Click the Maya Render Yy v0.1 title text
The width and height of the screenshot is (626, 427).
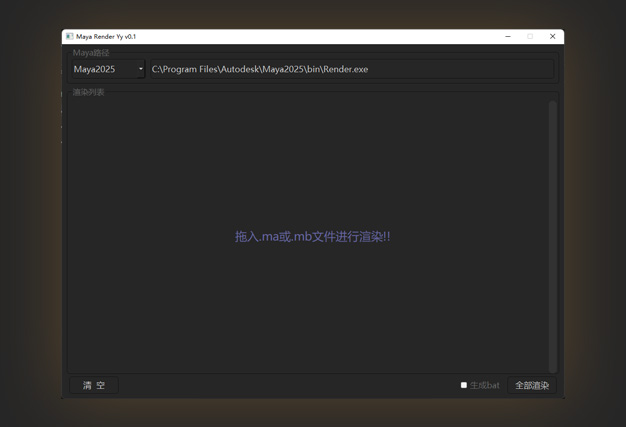pyautogui.click(x=106, y=37)
